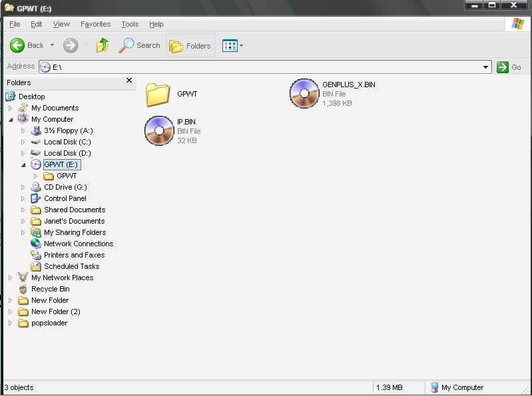
Task: Expand the popsloader tree node
Action: tap(10, 323)
